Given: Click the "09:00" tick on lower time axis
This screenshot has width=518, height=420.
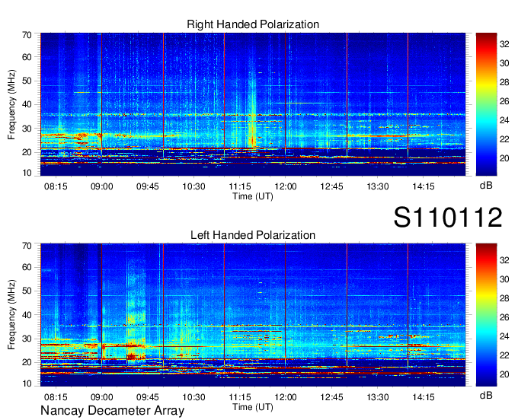Looking at the screenshot, I should 102,397.
